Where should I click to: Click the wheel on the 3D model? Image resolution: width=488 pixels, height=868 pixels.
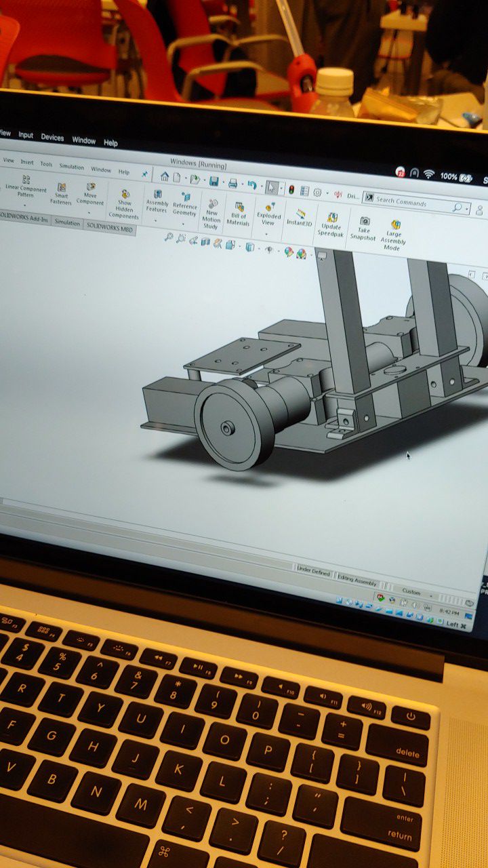point(234,426)
